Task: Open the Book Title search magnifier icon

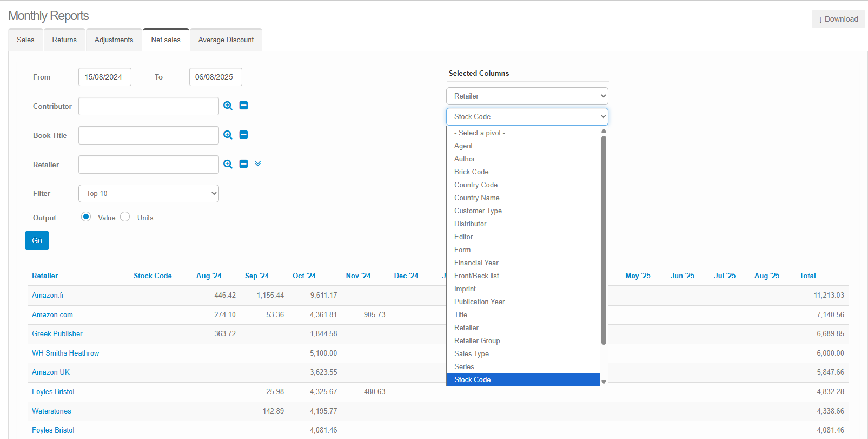Action: pos(228,135)
